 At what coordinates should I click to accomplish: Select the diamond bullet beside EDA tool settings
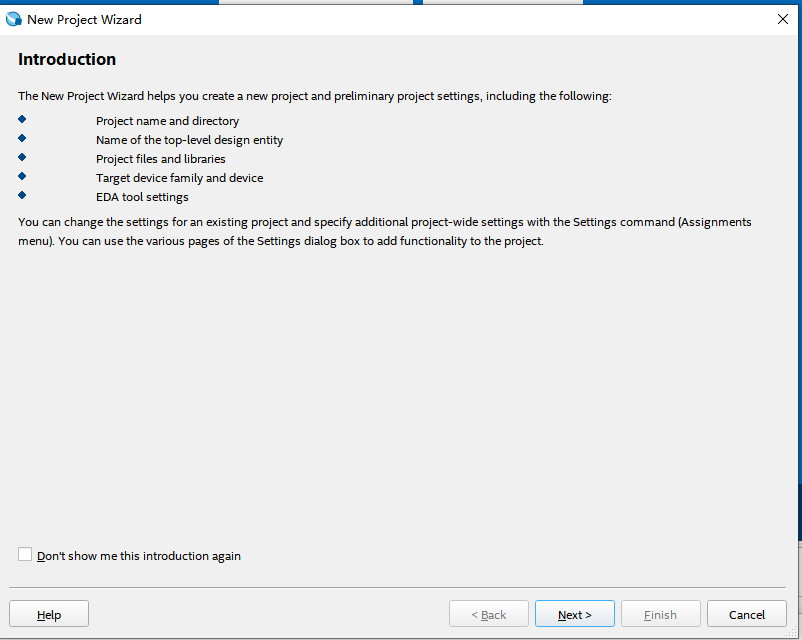tap(22, 196)
